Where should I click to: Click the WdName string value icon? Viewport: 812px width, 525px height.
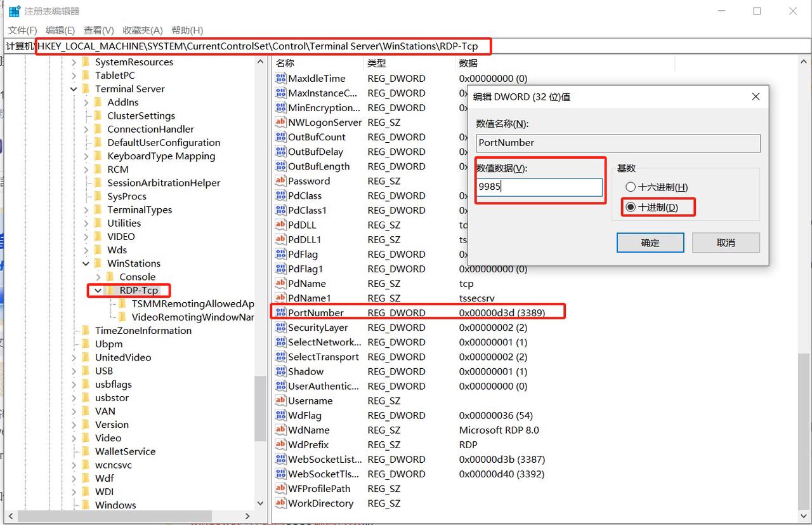280,430
